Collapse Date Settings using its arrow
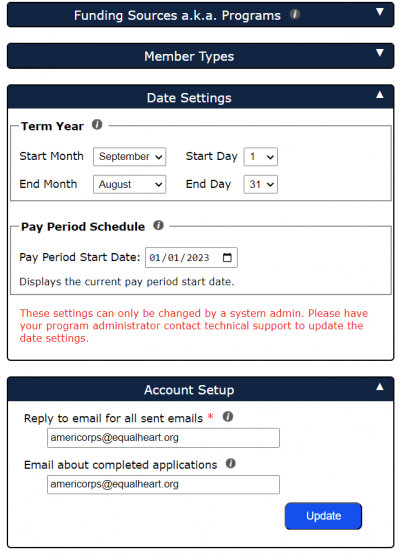Viewport: 400px width, 555px height. (x=380, y=95)
